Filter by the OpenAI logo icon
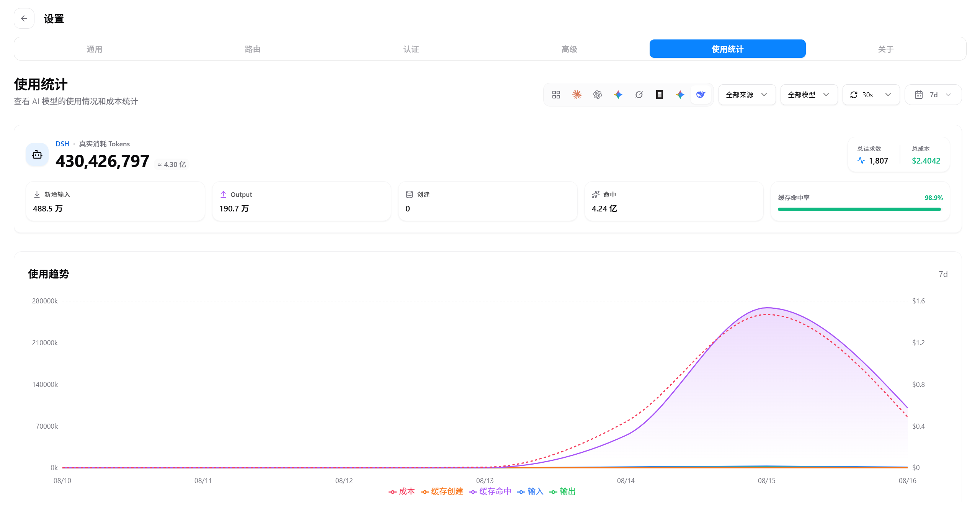The image size is (980, 511). click(598, 95)
